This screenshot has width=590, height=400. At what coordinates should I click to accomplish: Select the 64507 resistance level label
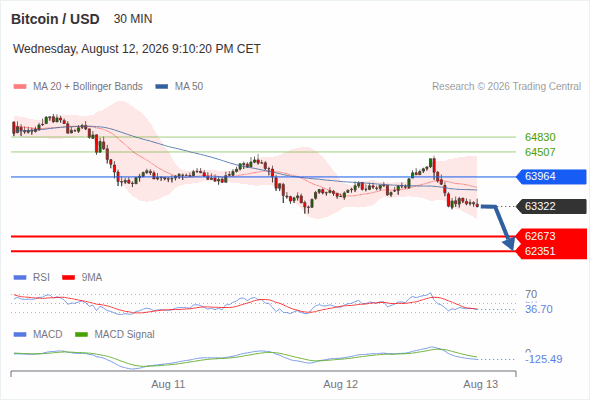click(x=540, y=152)
